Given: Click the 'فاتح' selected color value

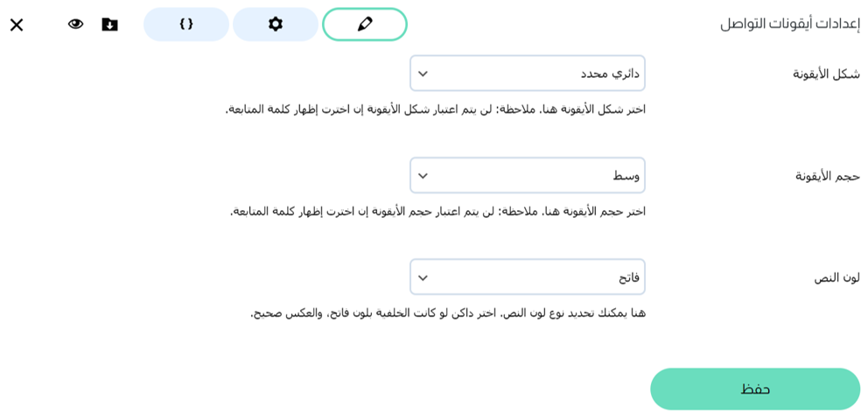Looking at the screenshot, I should (629, 277).
